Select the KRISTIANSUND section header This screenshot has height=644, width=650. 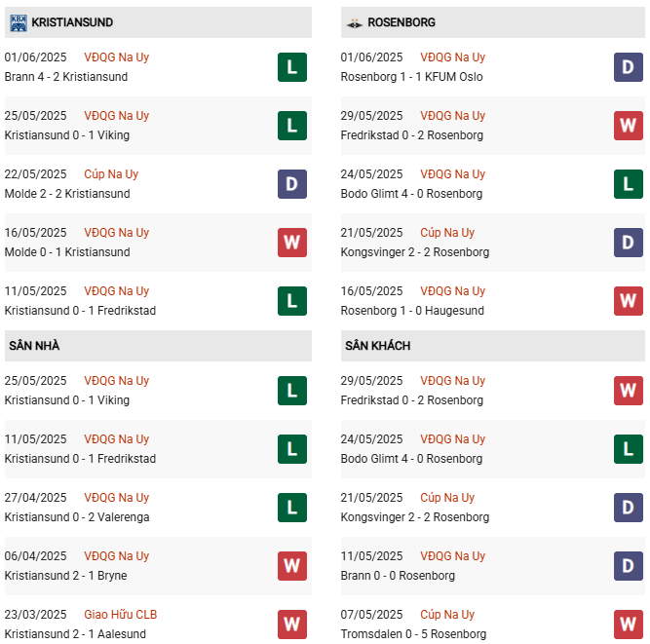coord(158,22)
